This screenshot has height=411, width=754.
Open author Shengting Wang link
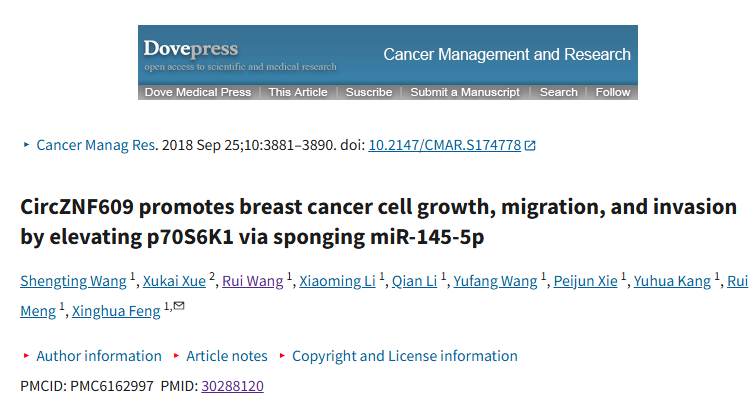tap(73, 281)
